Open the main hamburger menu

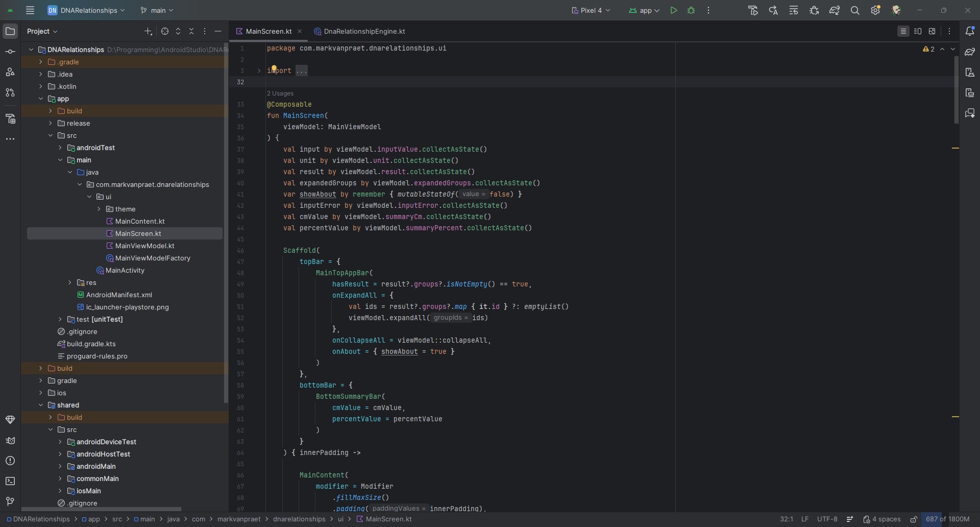[x=30, y=10]
